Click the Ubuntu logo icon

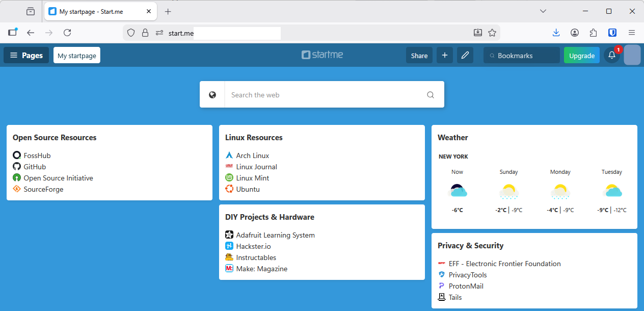click(229, 189)
